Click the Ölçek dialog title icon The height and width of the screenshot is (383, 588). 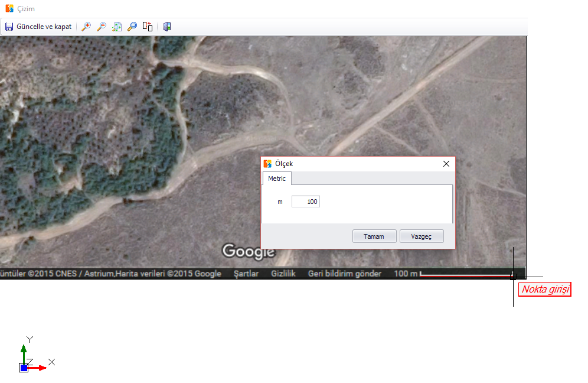[267, 164]
